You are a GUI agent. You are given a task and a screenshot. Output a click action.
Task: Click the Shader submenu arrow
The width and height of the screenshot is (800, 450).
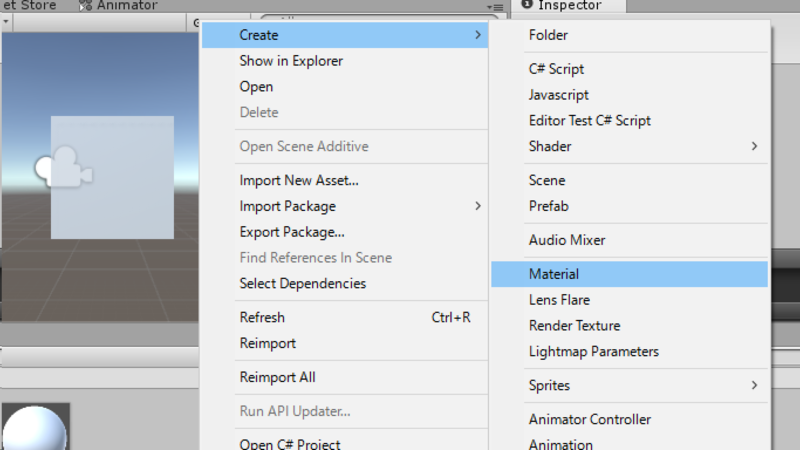754,146
